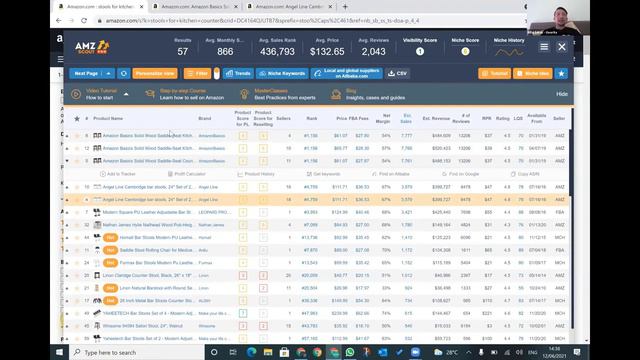Reload the Amazon page

84,20
